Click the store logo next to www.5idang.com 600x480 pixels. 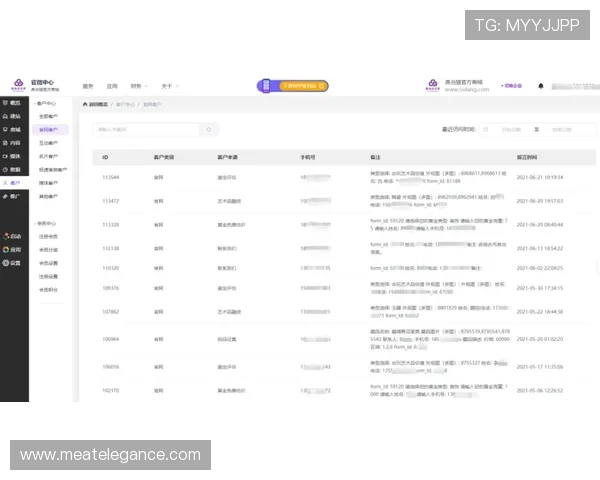[433, 85]
